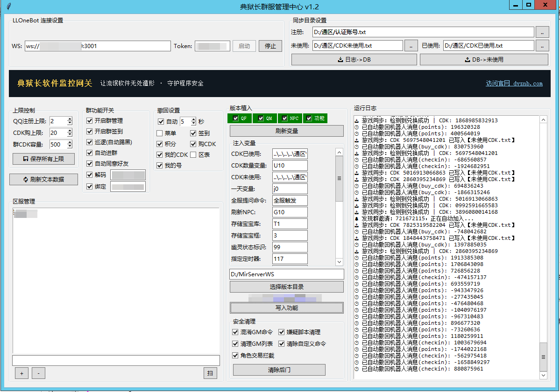Click the CDK数量变量 field U10
560x392 pixels.
coord(290,166)
